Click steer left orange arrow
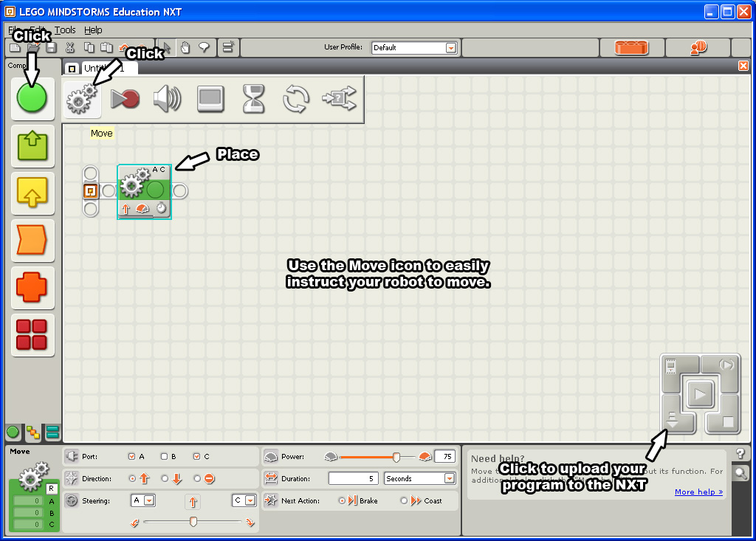 (134, 523)
